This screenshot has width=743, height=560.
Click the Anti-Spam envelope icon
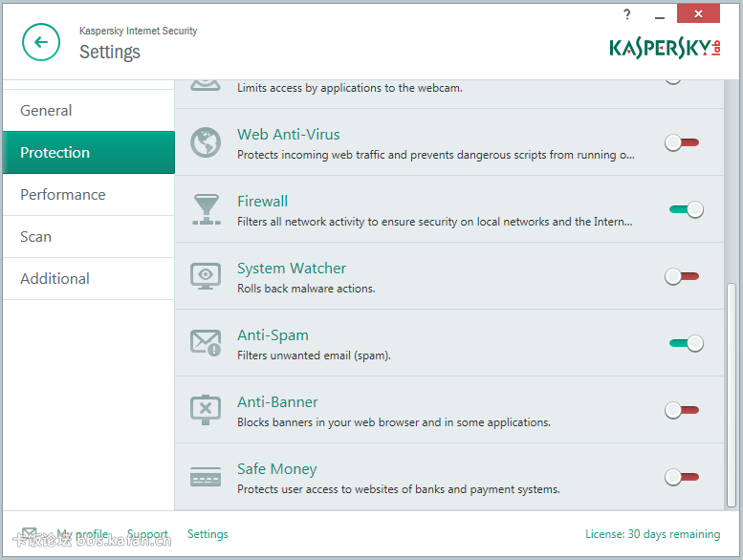[206, 343]
